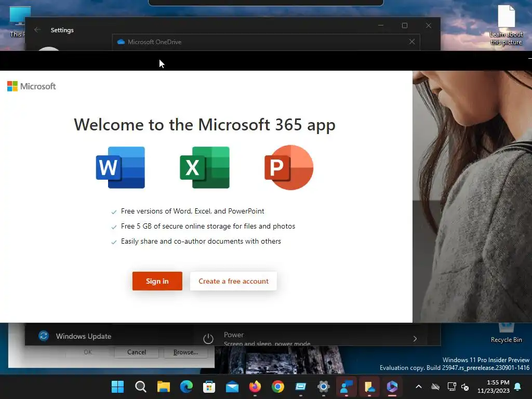Open the Run dialog taskbar icon

[301, 387]
